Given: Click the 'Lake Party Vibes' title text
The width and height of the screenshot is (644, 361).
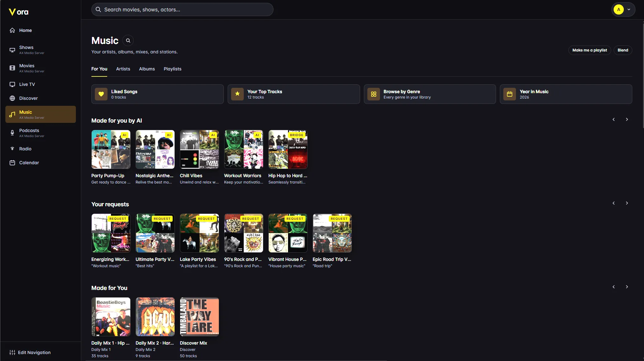Looking at the screenshot, I should click(x=198, y=259).
